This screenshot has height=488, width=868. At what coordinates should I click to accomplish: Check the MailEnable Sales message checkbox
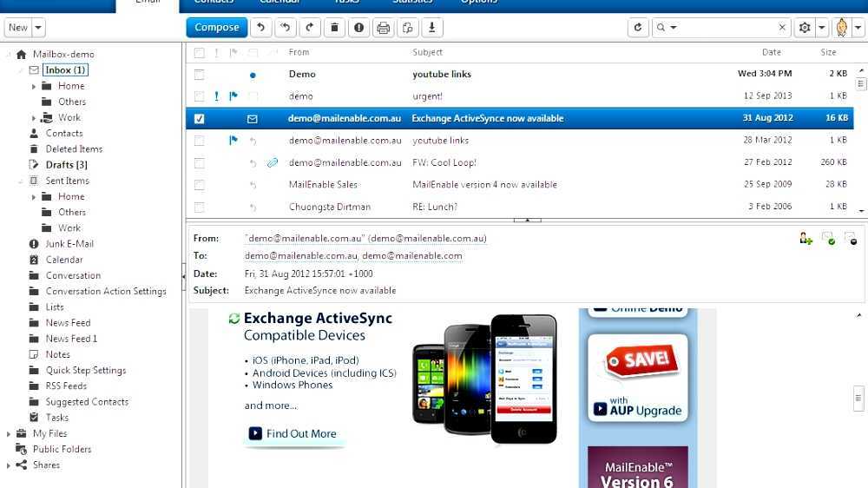[200, 185]
